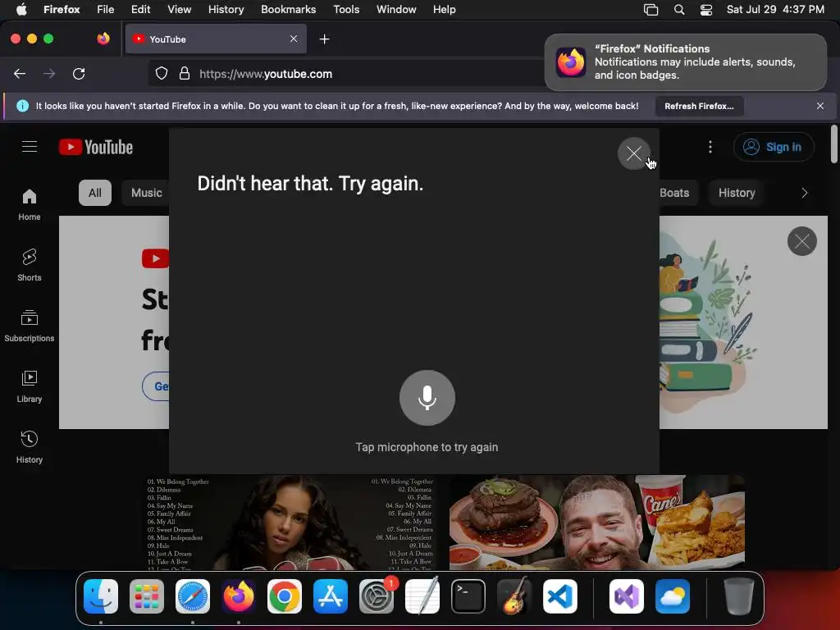Open the Window menu
This screenshot has width=840, height=630.
tap(396, 9)
